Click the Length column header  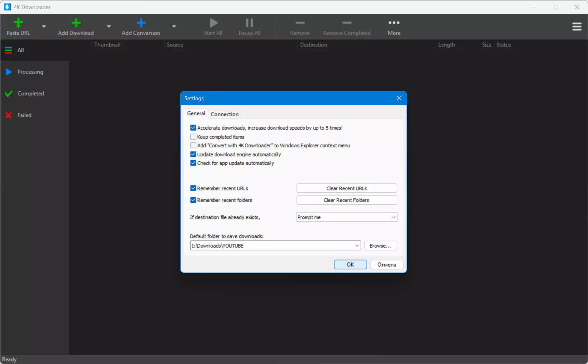tap(446, 45)
